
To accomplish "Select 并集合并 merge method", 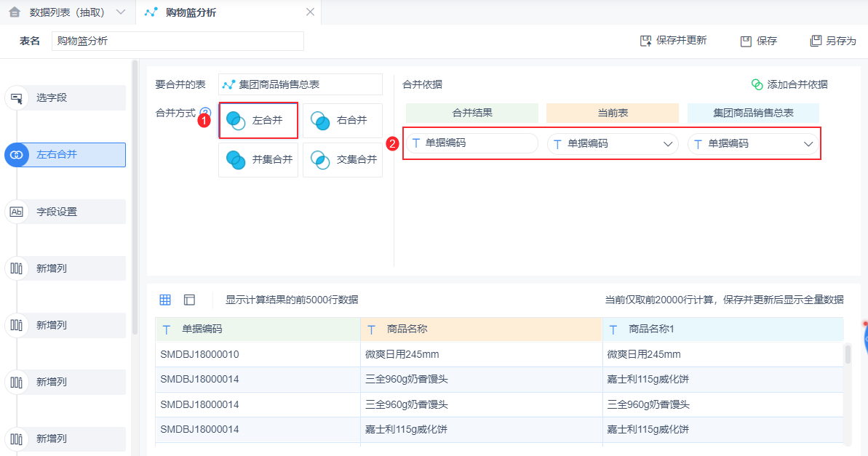I will pyautogui.click(x=258, y=159).
